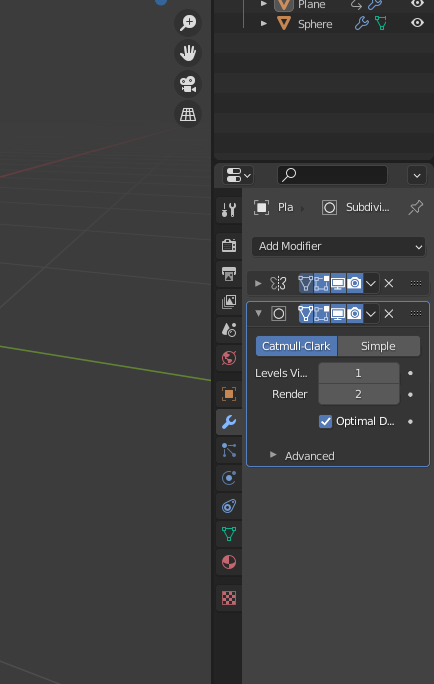
Task: Select the Simple subdivision type
Action: 379,346
